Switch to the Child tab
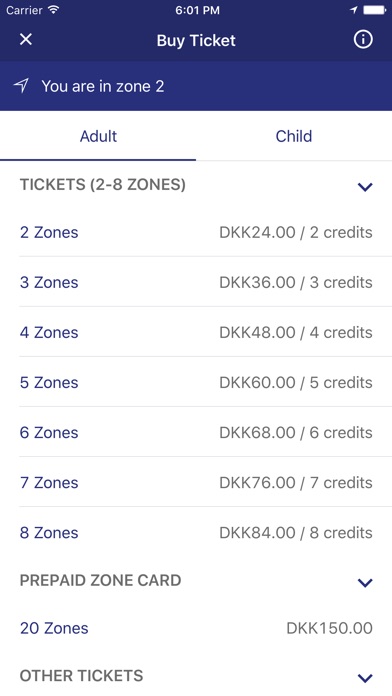The height and width of the screenshot is (696, 392). click(x=294, y=136)
